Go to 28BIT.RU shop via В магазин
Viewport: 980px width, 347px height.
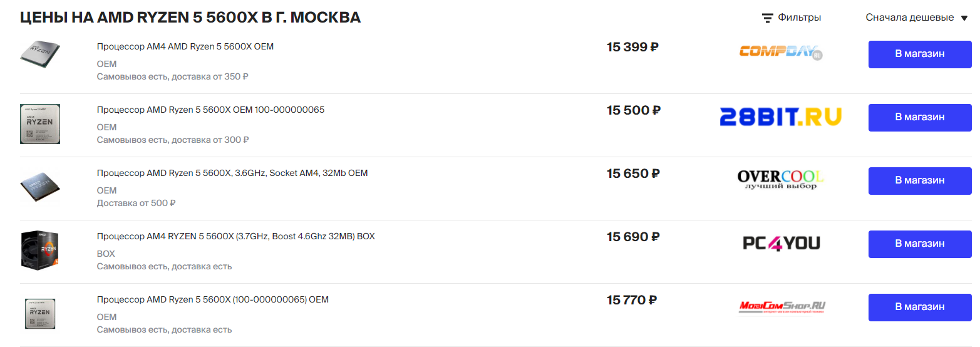pyautogui.click(x=919, y=117)
